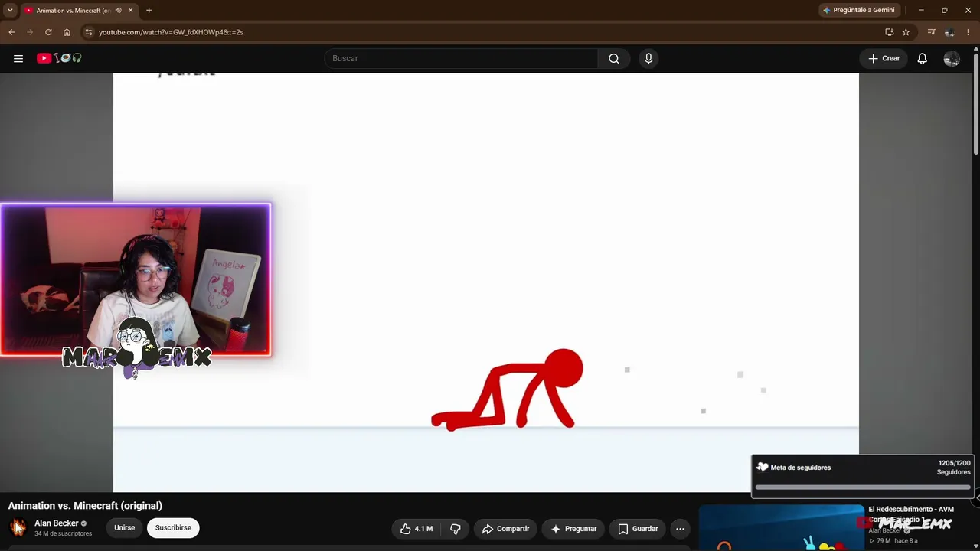Image resolution: width=980 pixels, height=551 pixels.
Task: Click the video player area
Action: (486, 282)
